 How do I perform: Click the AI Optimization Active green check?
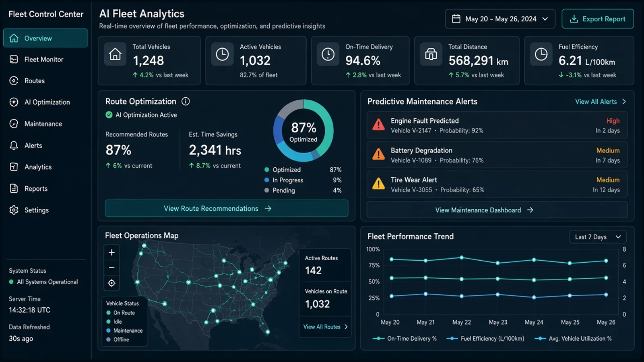pos(109,115)
